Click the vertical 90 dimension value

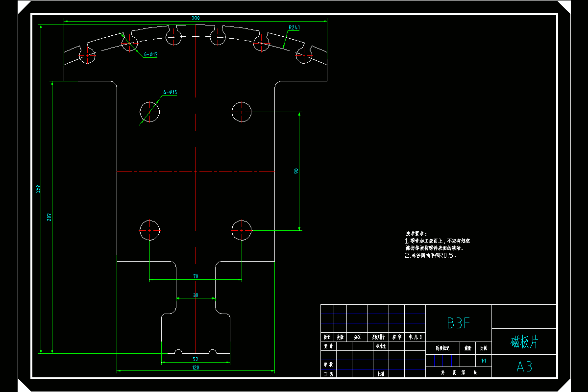coord(296,171)
